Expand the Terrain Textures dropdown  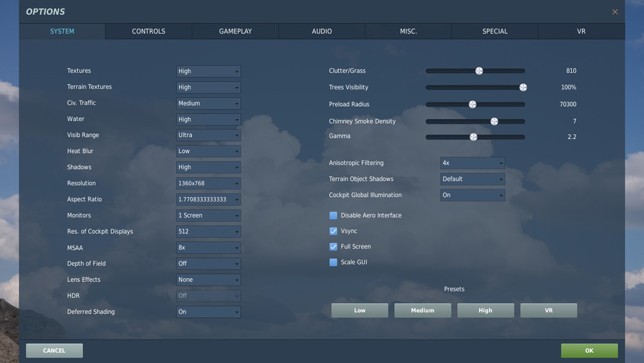[x=208, y=87]
